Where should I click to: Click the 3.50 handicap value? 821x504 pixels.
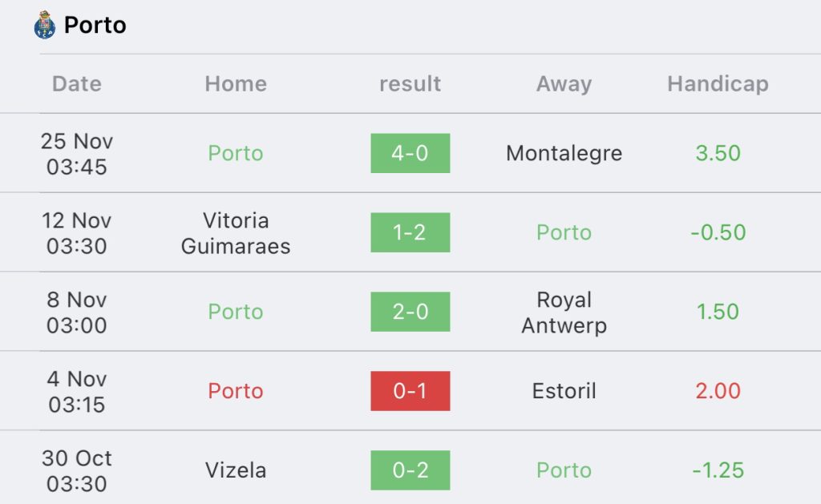coord(718,153)
